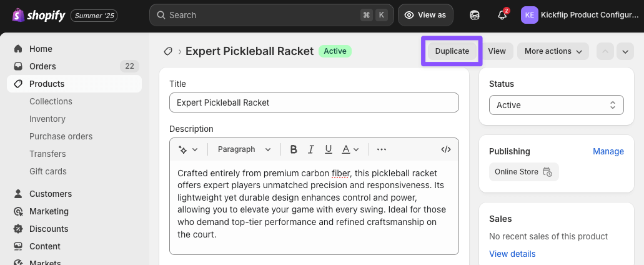Toggle bold text formatting
The image size is (644, 265).
click(294, 149)
